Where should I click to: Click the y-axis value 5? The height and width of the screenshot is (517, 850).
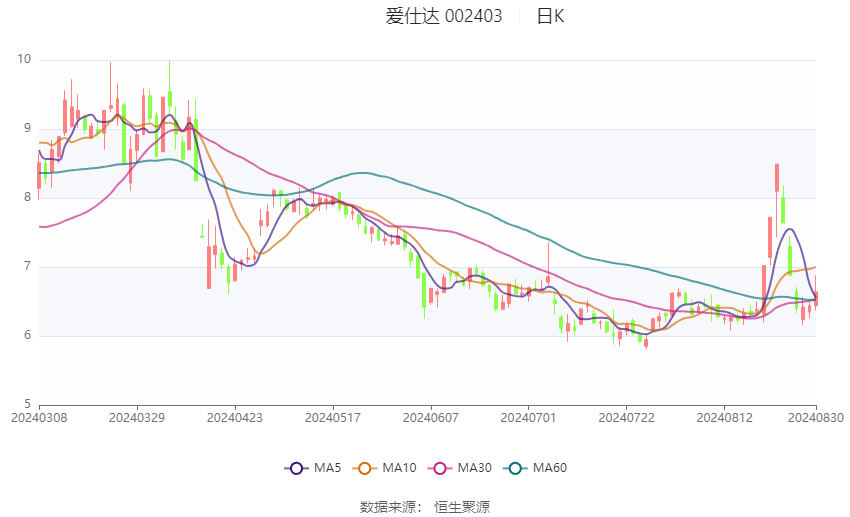28,404
